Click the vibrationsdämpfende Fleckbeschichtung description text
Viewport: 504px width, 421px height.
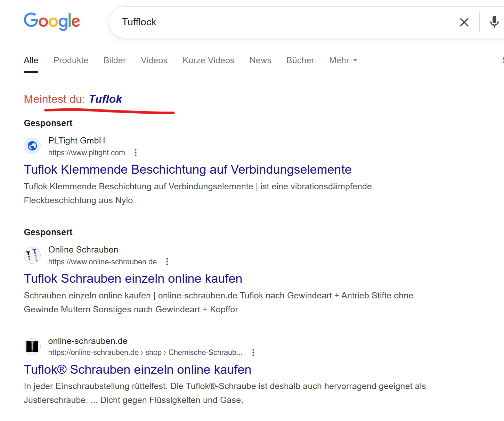coord(198,193)
